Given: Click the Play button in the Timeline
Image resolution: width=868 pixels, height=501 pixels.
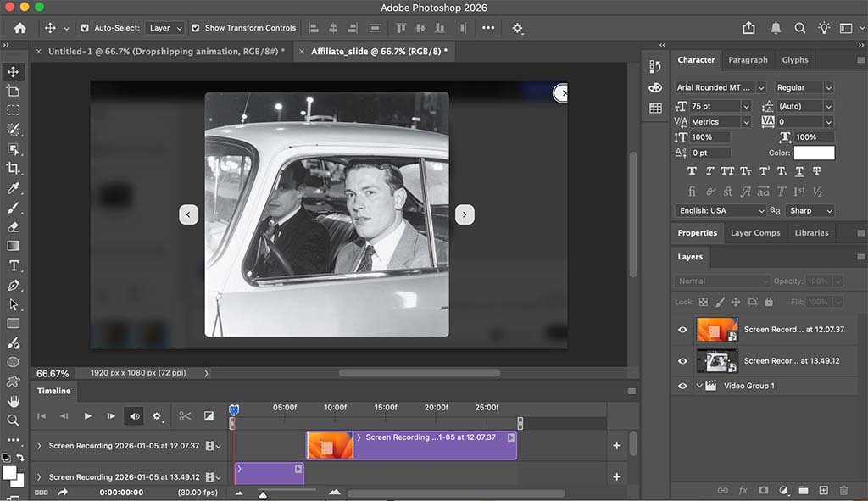Looking at the screenshot, I should (88, 415).
